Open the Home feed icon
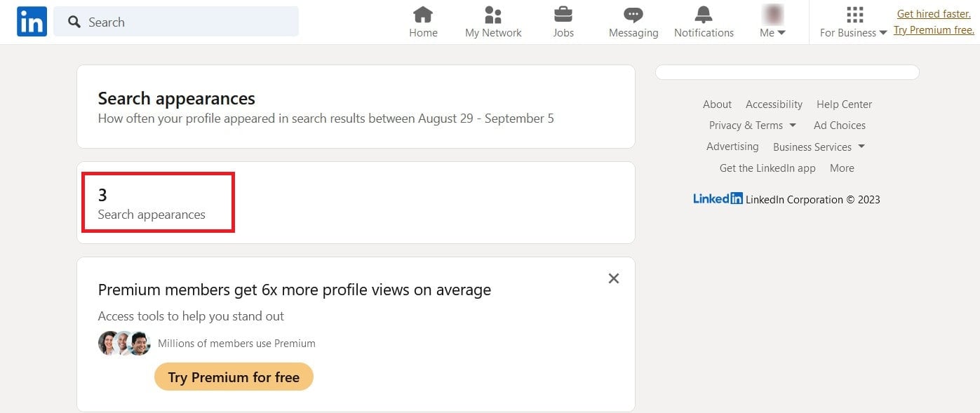The image size is (980, 413). [423, 15]
